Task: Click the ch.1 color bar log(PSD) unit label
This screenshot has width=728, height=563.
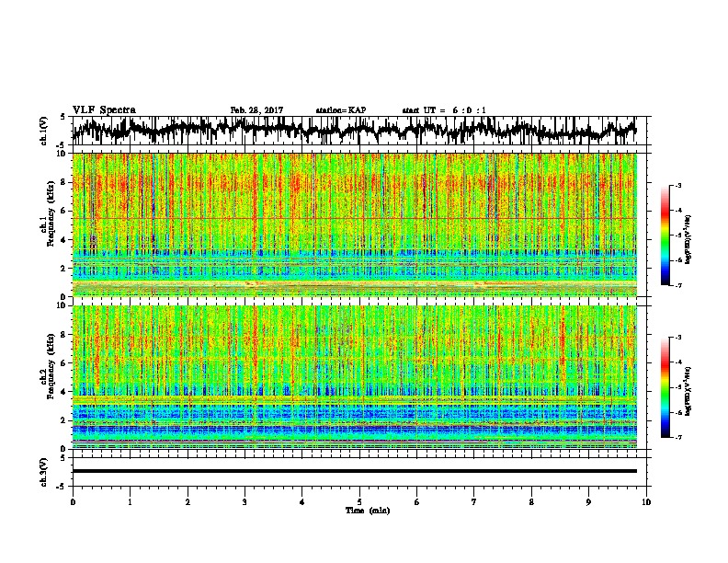Action: click(688, 240)
